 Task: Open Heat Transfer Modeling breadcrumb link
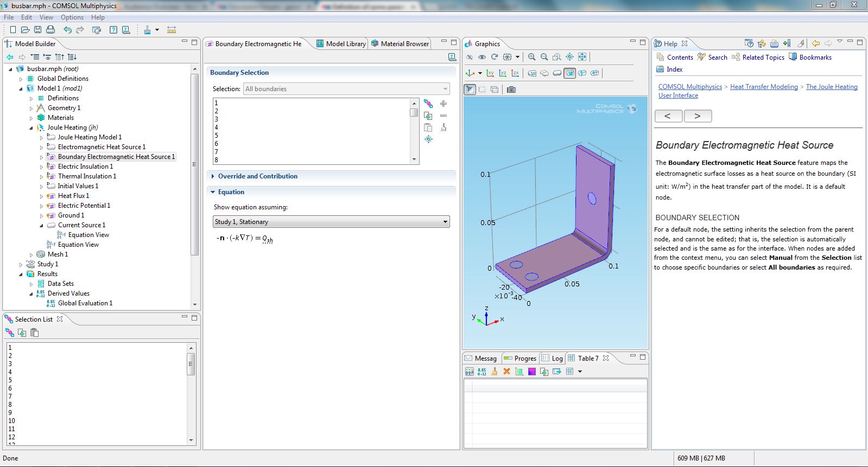click(x=764, y=87)
